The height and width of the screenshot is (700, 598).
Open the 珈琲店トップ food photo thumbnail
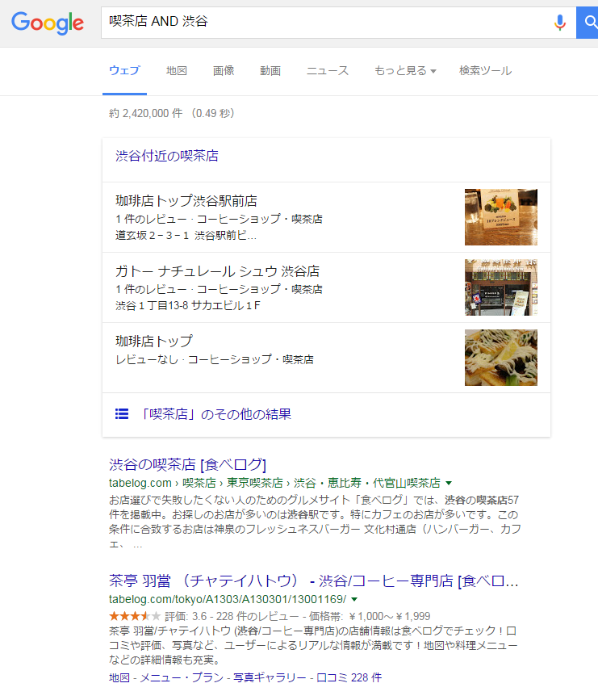[500, 358]
